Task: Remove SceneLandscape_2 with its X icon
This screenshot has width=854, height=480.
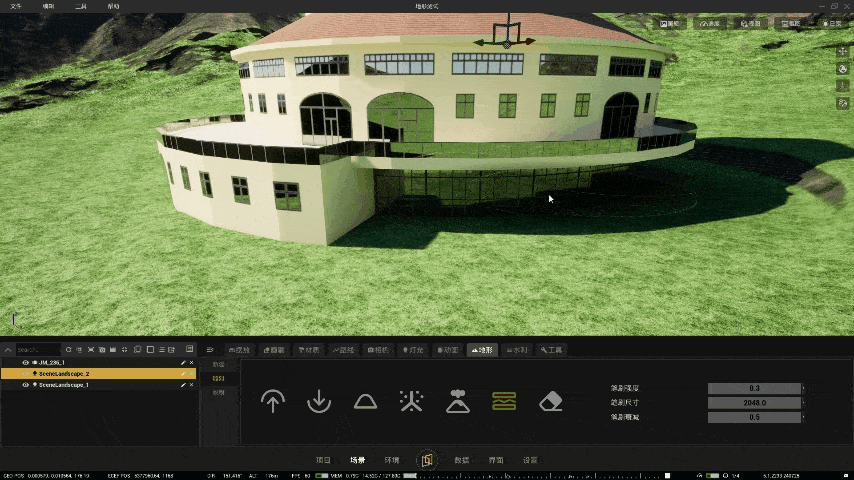Action: [x=191, y=374]
